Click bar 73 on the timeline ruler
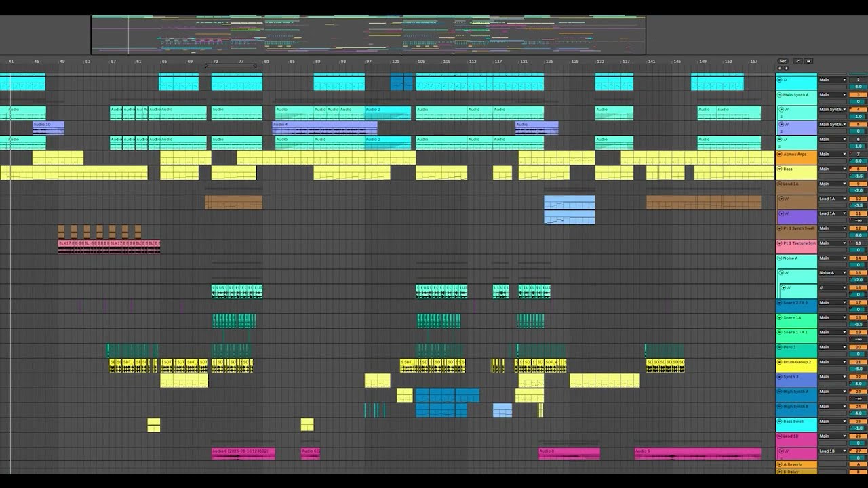Image resolution: width=868 pixels, height=488 pixels. click(216, 62)
